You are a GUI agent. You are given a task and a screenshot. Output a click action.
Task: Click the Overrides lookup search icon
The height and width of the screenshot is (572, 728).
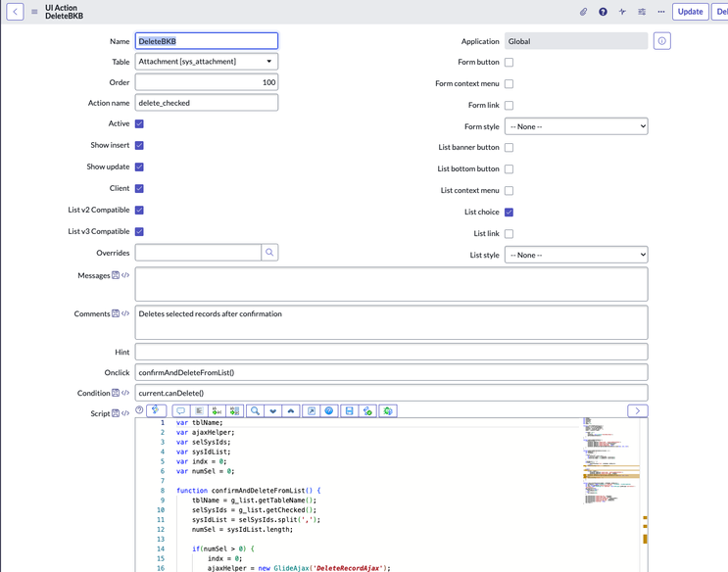(269, 253)
